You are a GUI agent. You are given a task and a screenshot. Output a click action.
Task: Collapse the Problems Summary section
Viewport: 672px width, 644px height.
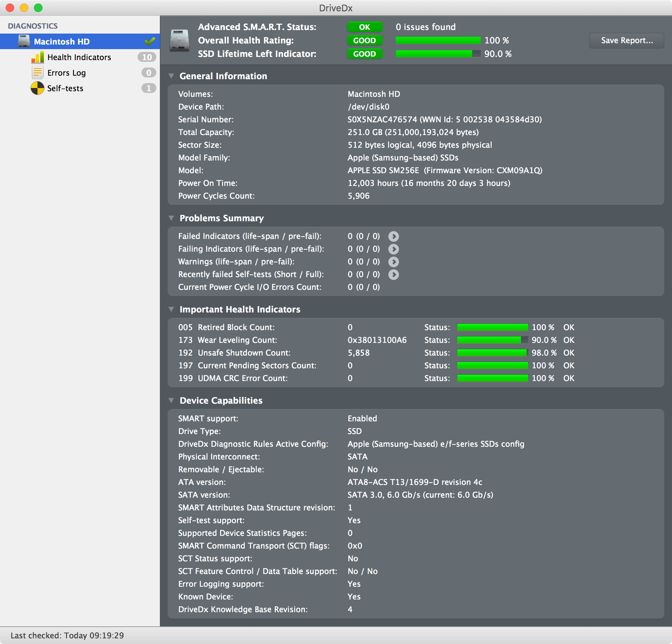[x=172, y=218]
